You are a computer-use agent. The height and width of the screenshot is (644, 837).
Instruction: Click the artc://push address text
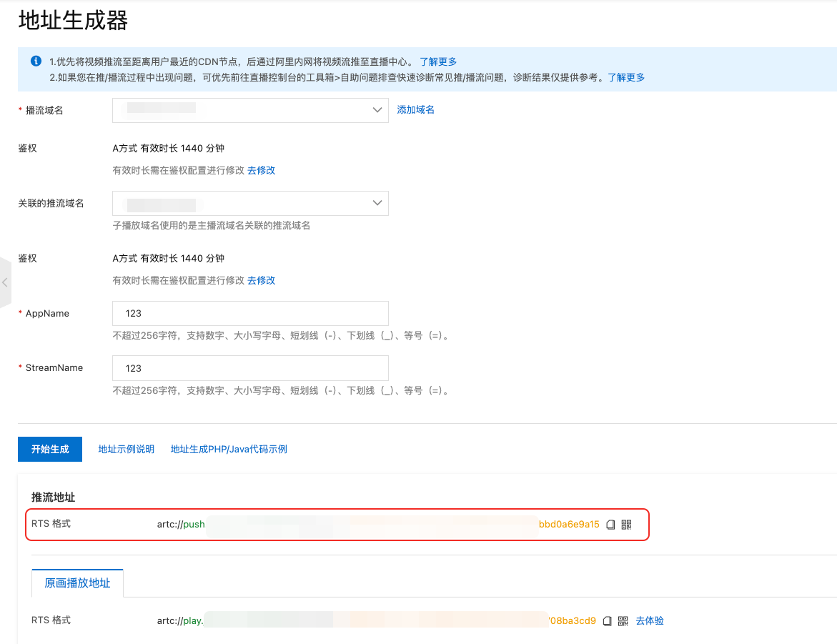pos(181,525)
